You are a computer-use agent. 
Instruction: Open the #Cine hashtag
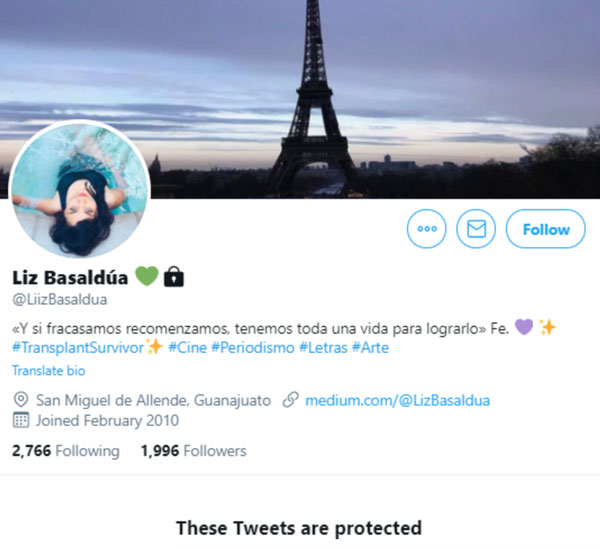(188, 348)
